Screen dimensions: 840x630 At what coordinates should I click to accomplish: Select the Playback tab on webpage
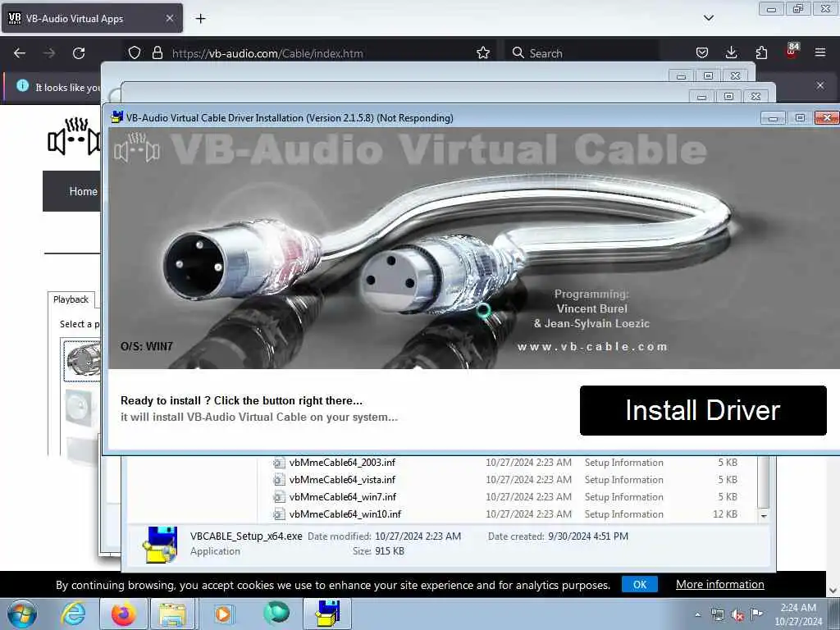coord(71,299)
